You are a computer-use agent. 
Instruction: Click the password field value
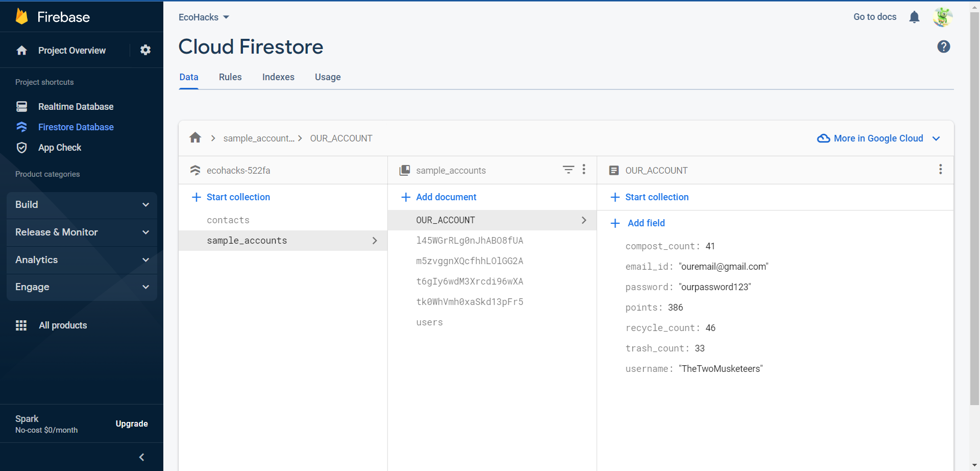[715, 287]
